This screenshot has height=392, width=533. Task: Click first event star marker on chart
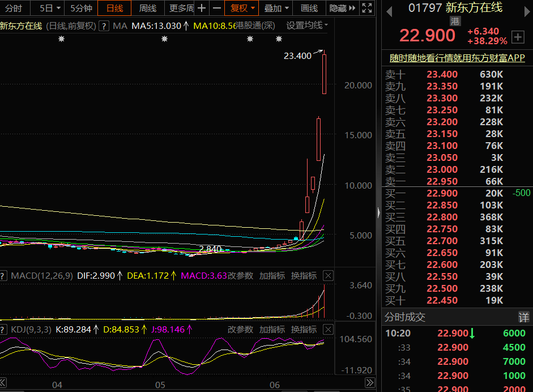tap(62, 39)
